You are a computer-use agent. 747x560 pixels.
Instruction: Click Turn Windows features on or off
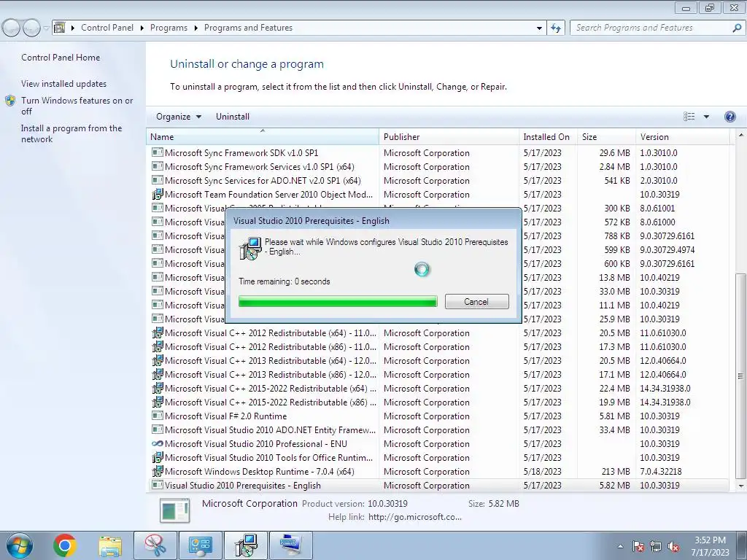(x=77, y=106)
